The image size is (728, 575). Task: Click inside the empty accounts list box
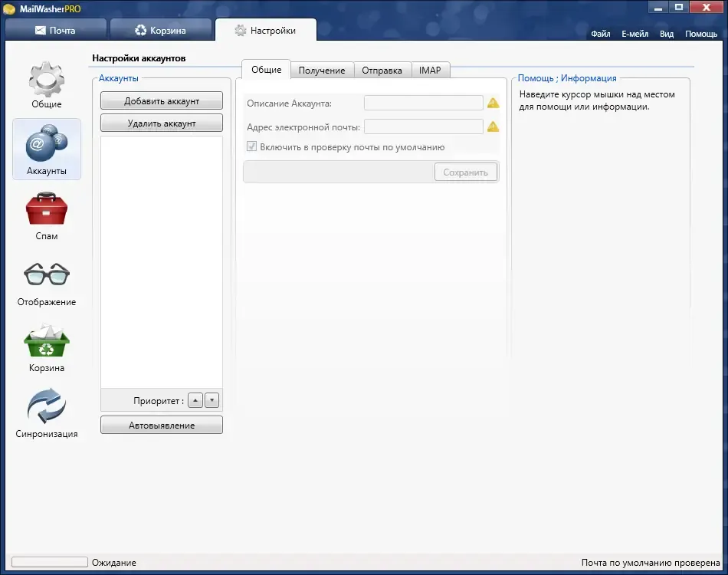pyautogui.click(x=162, y=262)
